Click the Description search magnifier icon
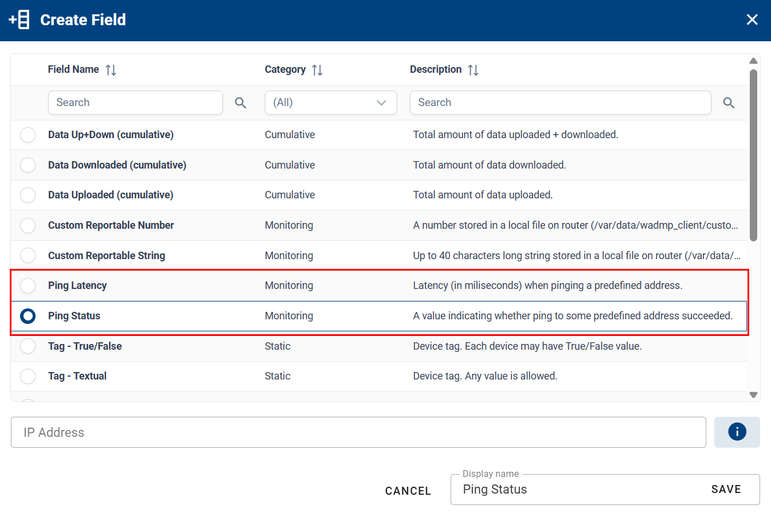Image resolution: width=771 pixels, height=532 pixels. (729, 103)
